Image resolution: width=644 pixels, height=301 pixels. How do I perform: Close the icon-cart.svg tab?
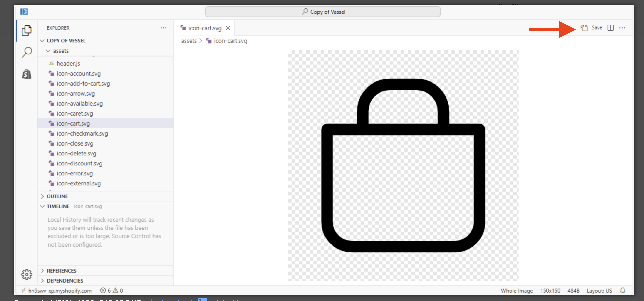click(x=228, y=28)
